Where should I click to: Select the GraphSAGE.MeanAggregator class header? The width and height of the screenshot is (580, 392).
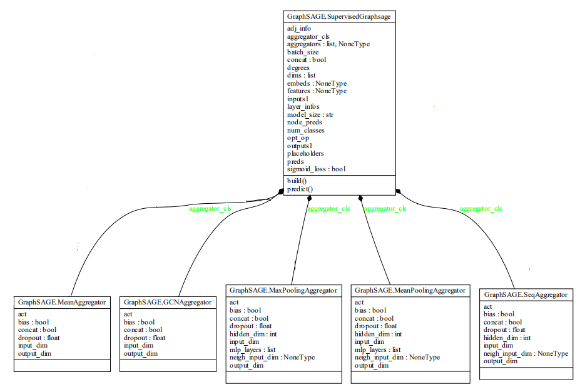[x=61, y=301]
